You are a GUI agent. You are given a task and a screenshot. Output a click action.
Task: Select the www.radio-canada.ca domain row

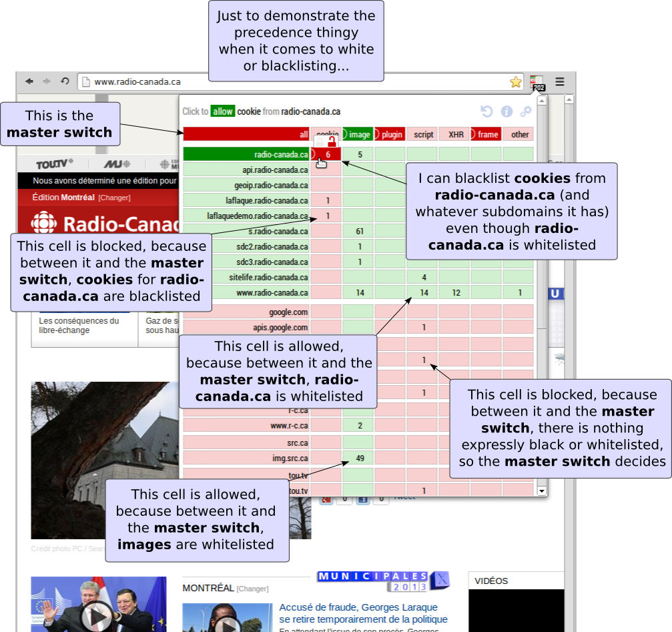coord(260,293)
